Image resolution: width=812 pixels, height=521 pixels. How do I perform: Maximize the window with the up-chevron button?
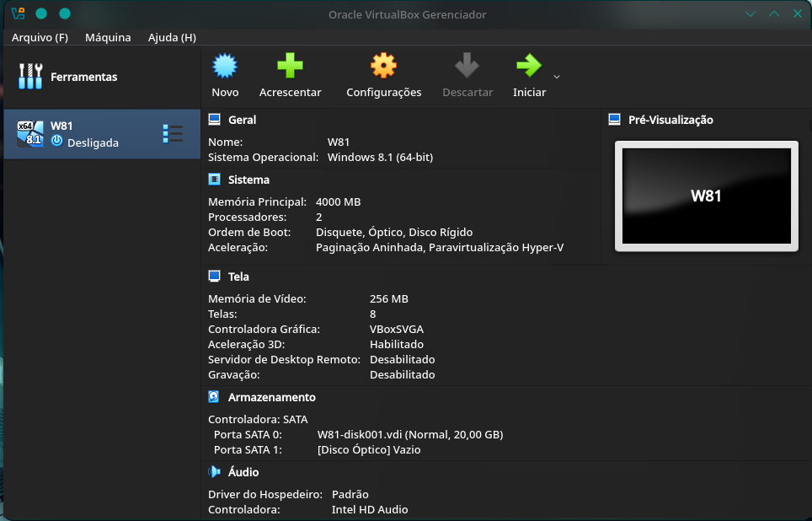click(x=774, y=14)
